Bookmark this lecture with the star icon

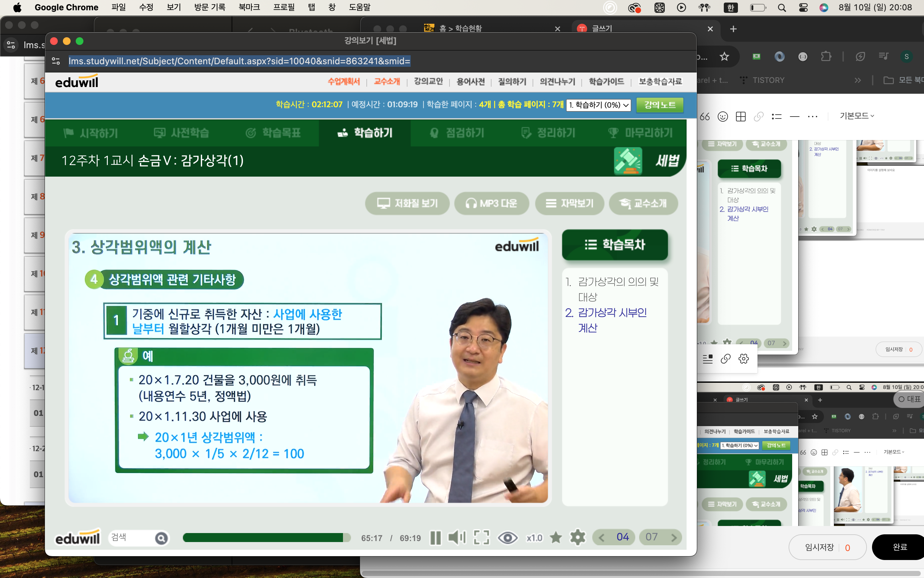tap(556, 538)
